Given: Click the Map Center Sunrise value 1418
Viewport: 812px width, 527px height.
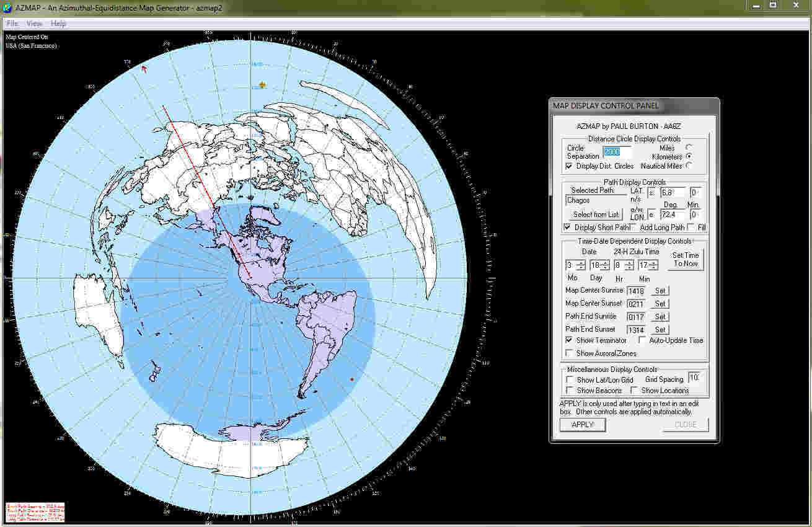Looking at the screenshot, I should [x=636, y=291].
